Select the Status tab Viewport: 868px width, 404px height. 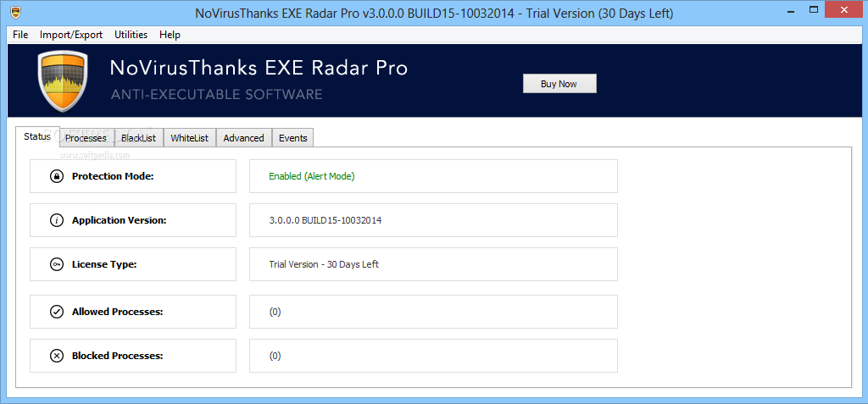coord(37,136)
